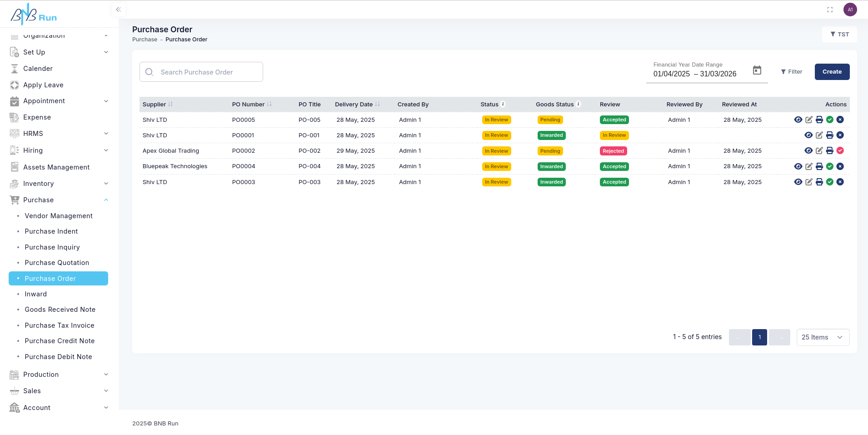The width and height of the screenshot is (868, 435).
Task: Show the Goods Status column info icon
Action: [579, 104]
